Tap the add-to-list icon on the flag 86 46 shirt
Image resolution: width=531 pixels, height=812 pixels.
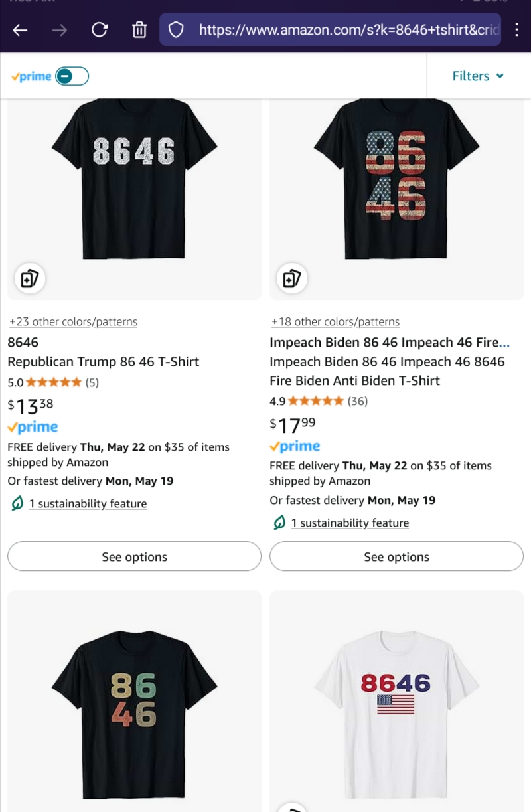click(x=292, y=279)
